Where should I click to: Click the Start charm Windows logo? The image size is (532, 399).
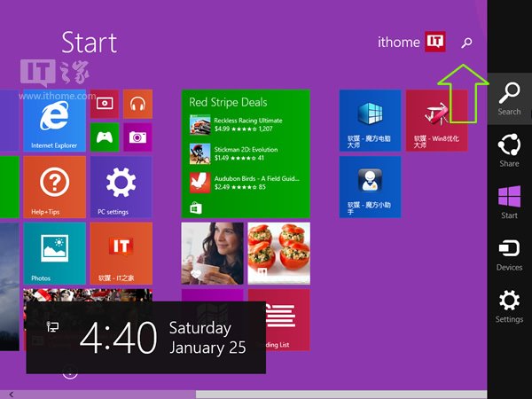(509, 201)
